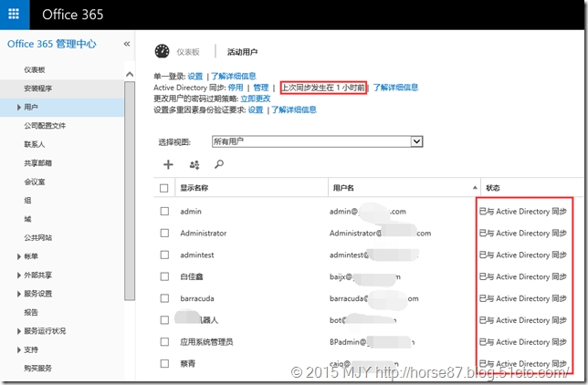Open the 蔡青 display name
Viewport: 588px width, 385px height.
(187, 364)
